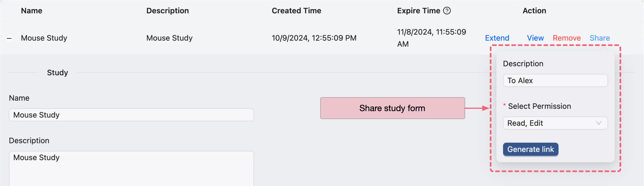Click the Share study form annotation label
Image resolution: width=644 pixels, height=186 pixels.
click(392, 108)
